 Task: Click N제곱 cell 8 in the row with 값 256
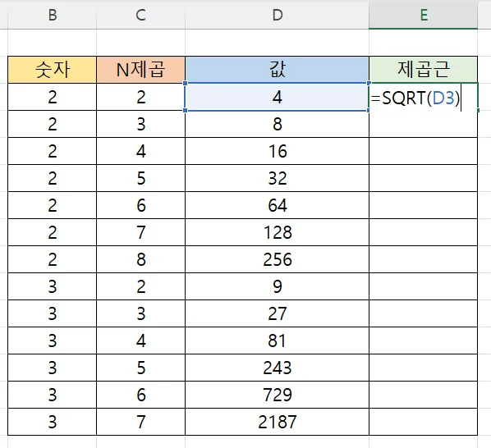140,259
